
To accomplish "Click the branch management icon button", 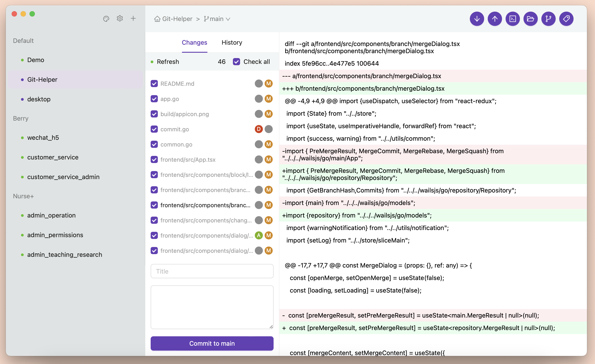I will point(548,19).
